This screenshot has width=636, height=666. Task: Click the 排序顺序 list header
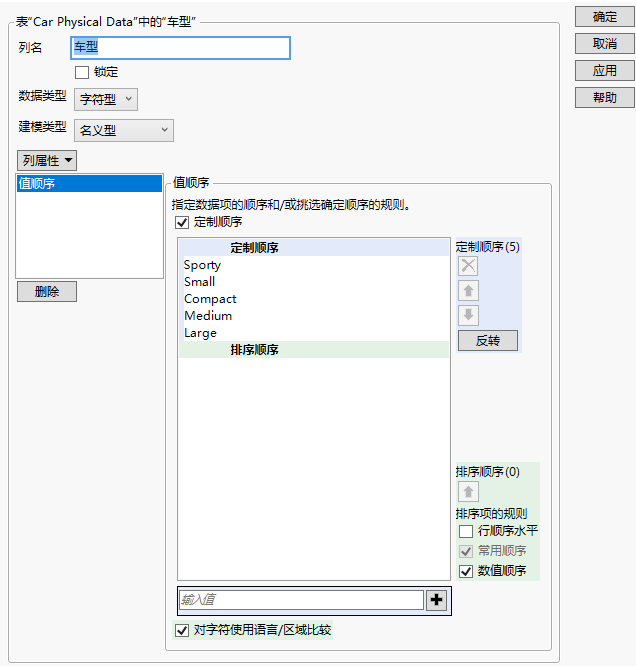coord(314,350)
